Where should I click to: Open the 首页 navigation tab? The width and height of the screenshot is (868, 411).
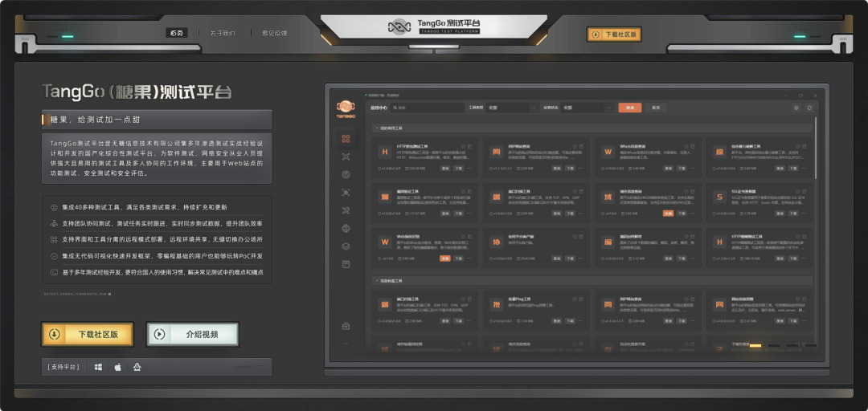177,33
